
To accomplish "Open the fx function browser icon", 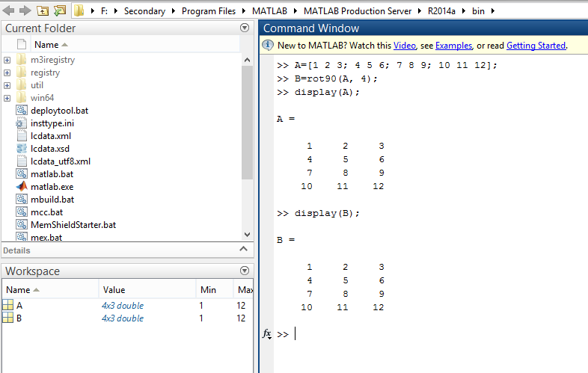I will coord(266,333).
